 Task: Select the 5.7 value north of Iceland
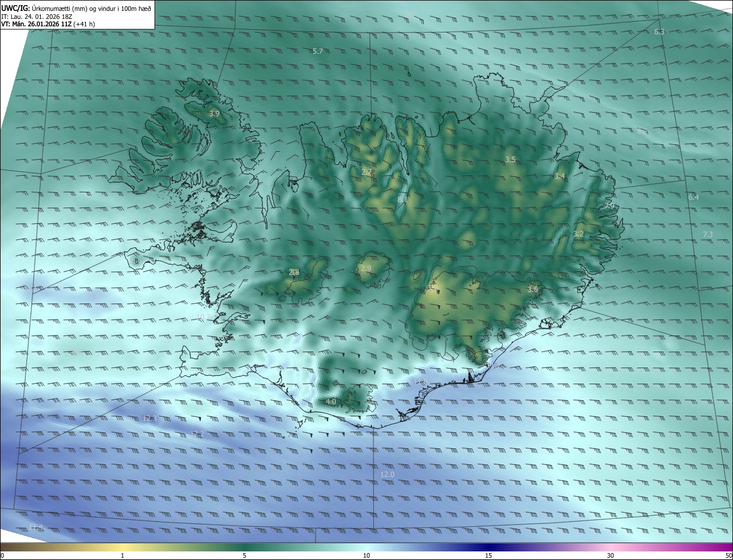click(318, 52)
